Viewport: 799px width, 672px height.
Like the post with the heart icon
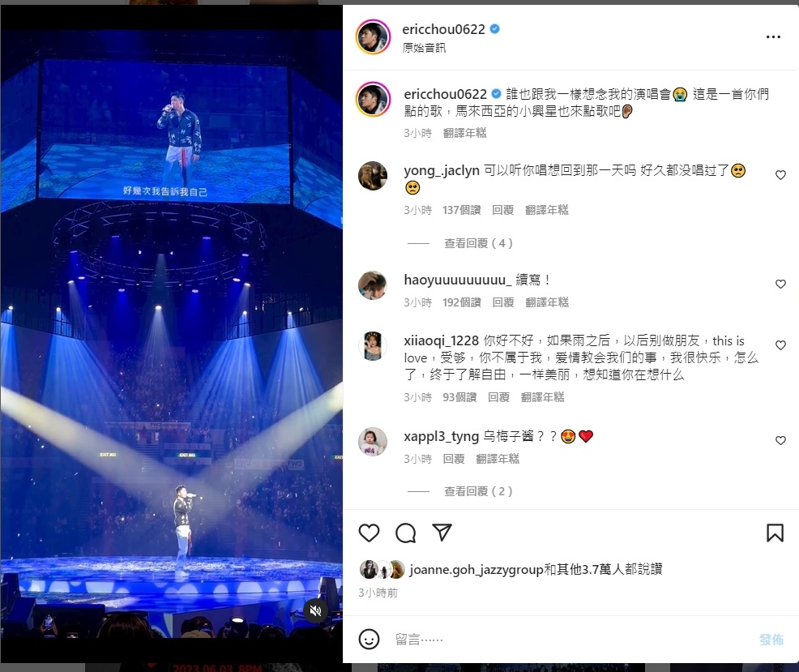(369, 533)
